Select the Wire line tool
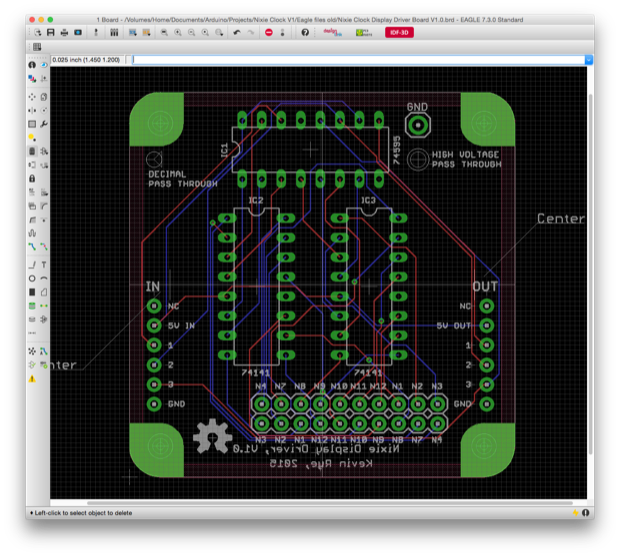This screenshot has height=556, width=620. pos(32,265)
